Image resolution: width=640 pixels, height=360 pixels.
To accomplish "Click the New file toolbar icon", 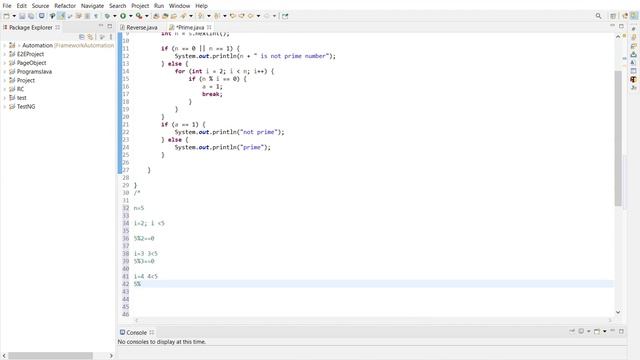I will pyautogui.click(x=7, y=16).
